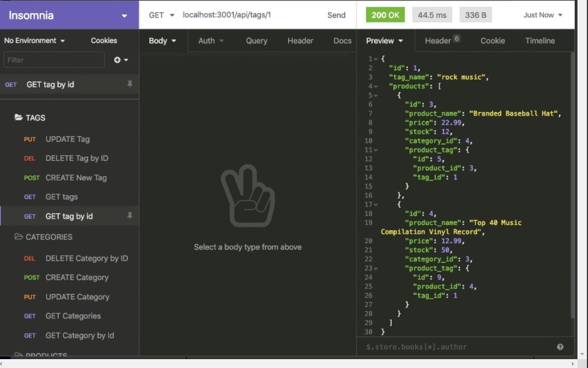Open the Cookies manager

coord(103,40)
